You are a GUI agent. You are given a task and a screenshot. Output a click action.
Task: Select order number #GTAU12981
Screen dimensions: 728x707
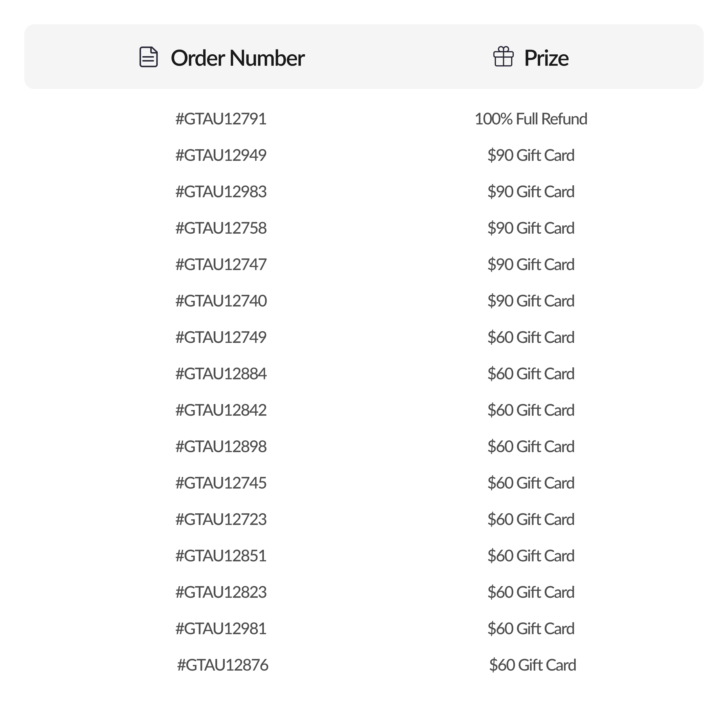point(221,629)
